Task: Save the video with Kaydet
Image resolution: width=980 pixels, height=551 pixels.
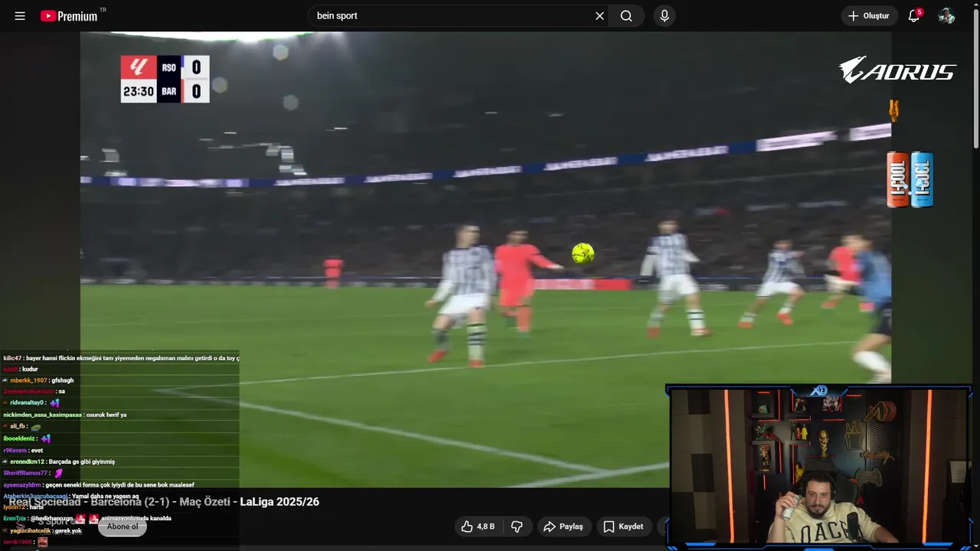Action: pos(623,527)
